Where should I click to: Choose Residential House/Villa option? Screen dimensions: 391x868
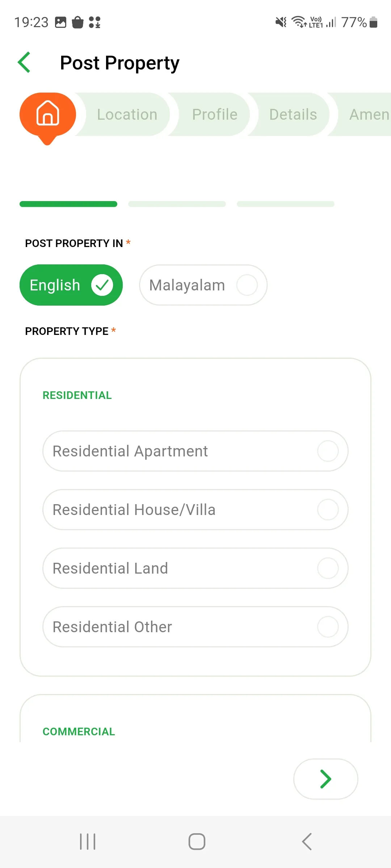point(195,510)
